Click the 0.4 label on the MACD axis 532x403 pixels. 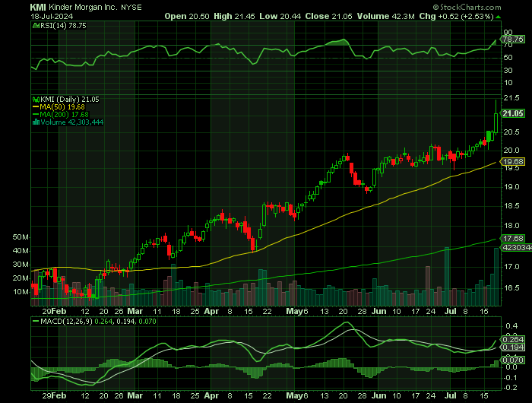[x=511, y=326]
